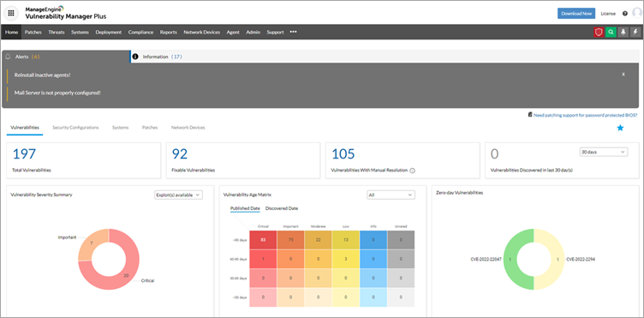This screenshot has width=644, height=318.
Task: Open the License link
Action: tap(608, 14)
